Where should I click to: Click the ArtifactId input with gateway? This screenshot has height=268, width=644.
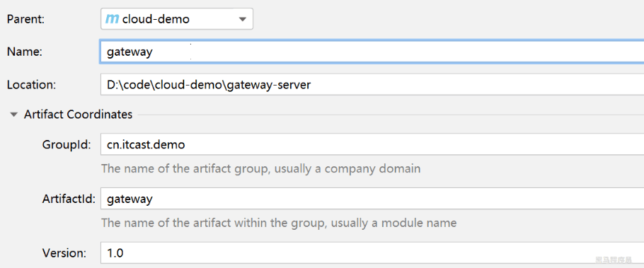pyautogui.click(x=372, y=199)
